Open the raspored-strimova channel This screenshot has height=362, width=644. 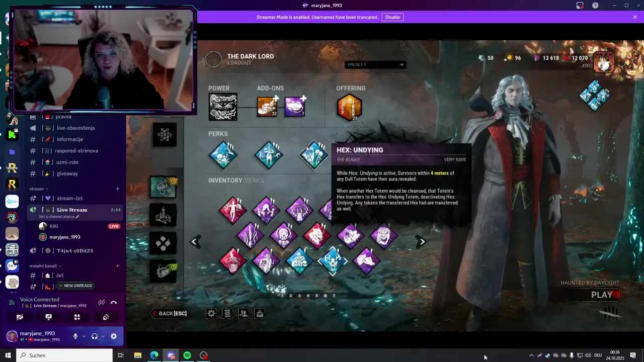coord(75,151)
